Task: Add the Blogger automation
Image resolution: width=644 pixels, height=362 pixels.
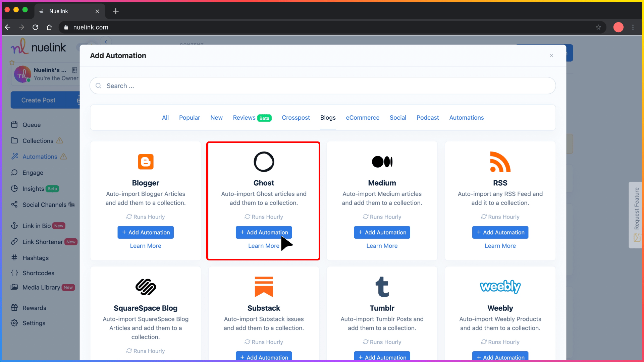Action: pos(146,232)
